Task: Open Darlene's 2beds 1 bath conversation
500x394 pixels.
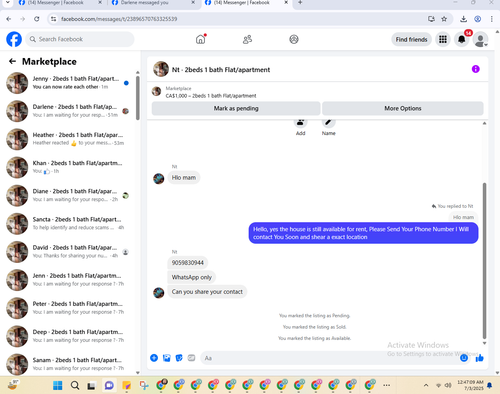Action: pyautogui.click(x=68, y=111)
